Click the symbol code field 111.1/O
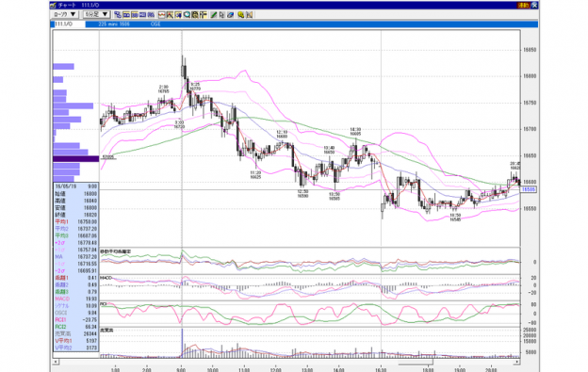 pyautogui.click(x=68, y=24)
